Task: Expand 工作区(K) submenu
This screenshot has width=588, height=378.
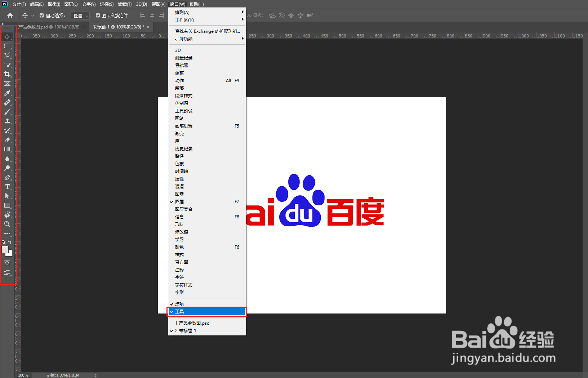Action: [x=207, y=20]
